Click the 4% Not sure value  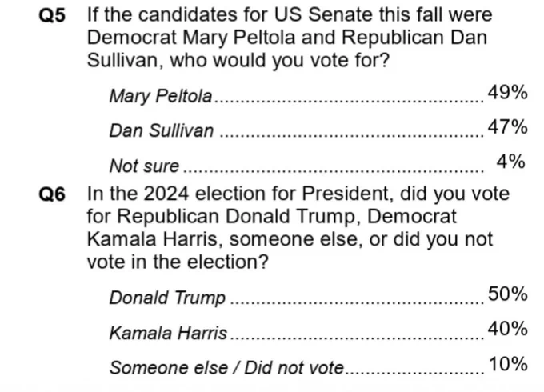pos(510,162)
